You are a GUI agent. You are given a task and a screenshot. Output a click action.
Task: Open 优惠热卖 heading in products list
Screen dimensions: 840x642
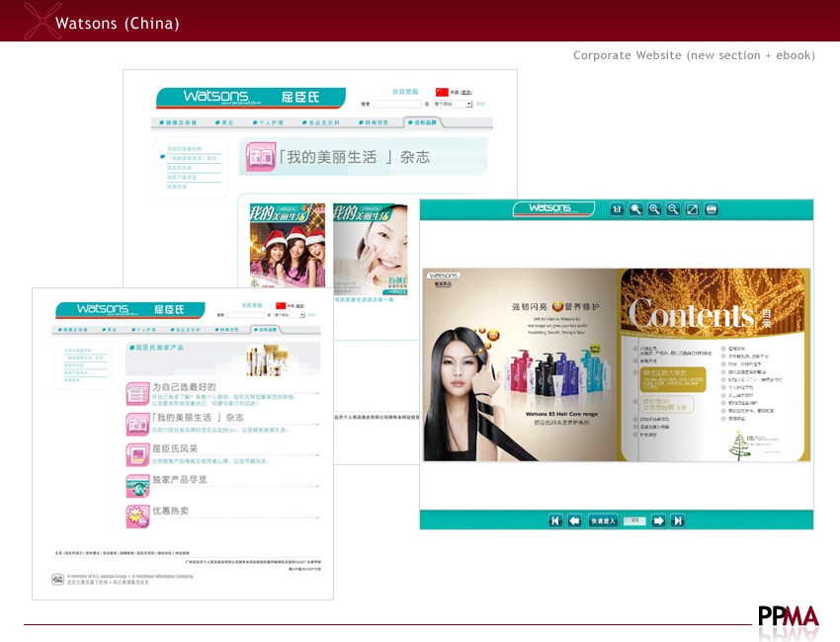(x=170, y=511)
